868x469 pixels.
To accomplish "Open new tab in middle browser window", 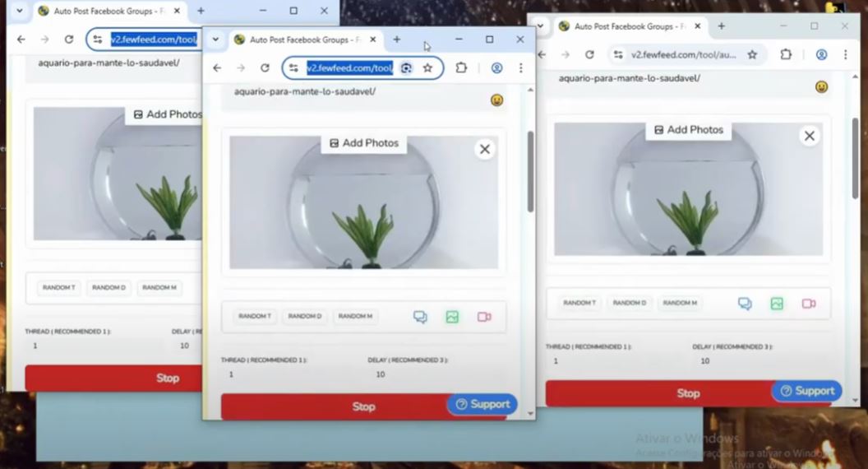I will 397,39.
